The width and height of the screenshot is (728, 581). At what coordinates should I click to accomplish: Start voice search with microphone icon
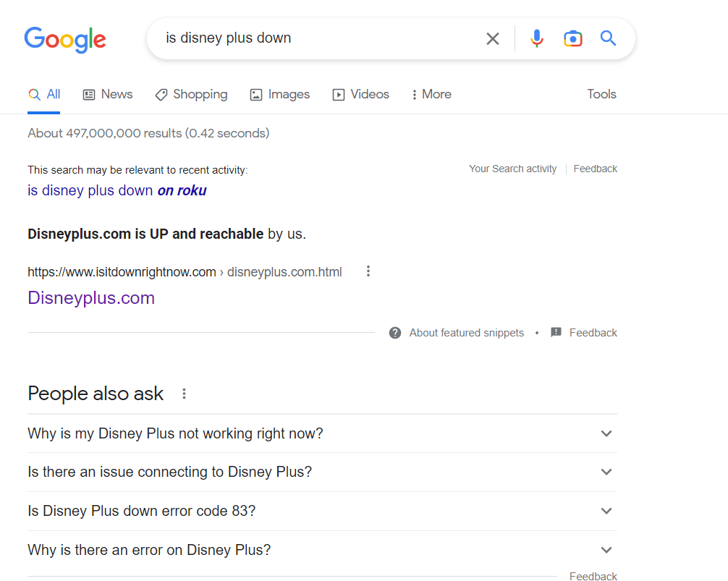pyautogui.click(x=537, y=38)
